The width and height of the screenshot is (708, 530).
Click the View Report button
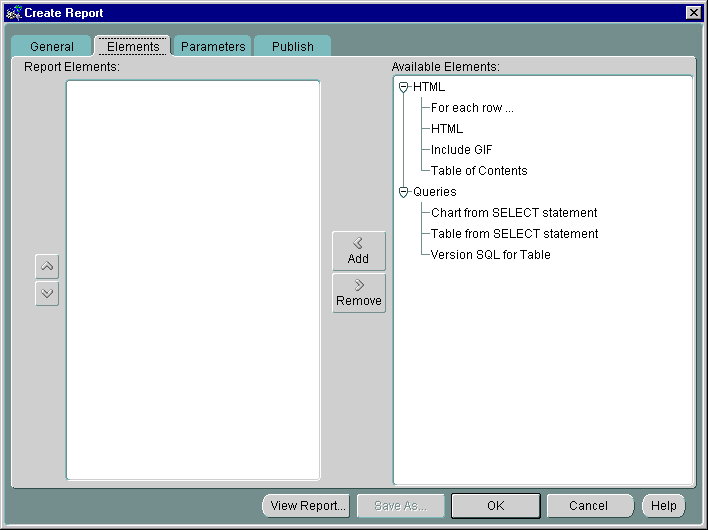click(x=307, y=506)
